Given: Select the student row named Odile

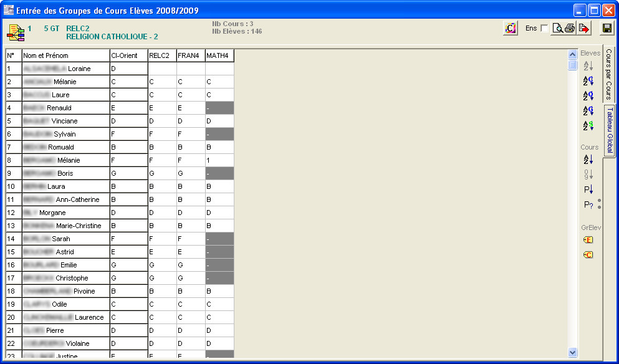Looking at the screenshot, I should (120, 304).
